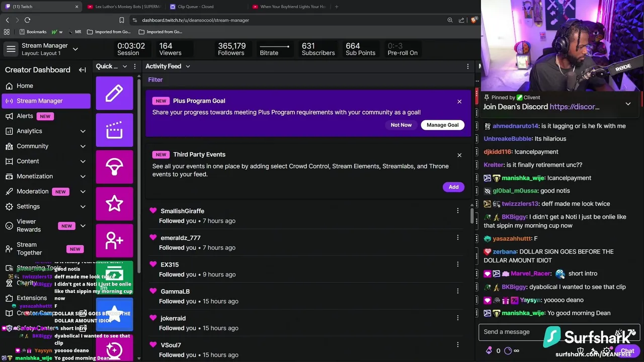Image resolution: width=644 pixels, height=362 pixels.
Task: Click the zoom magnifier icon in address bar
Action: click(450, 20)
